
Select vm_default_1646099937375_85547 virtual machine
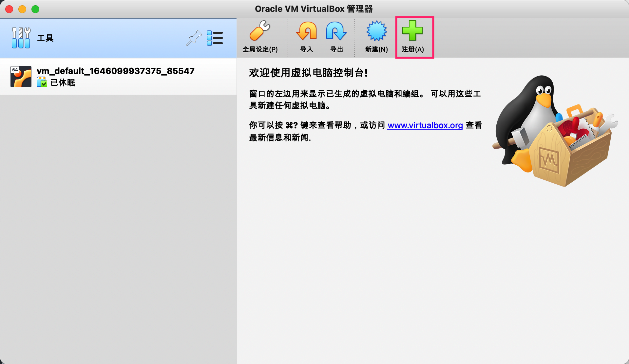point(115,71)
